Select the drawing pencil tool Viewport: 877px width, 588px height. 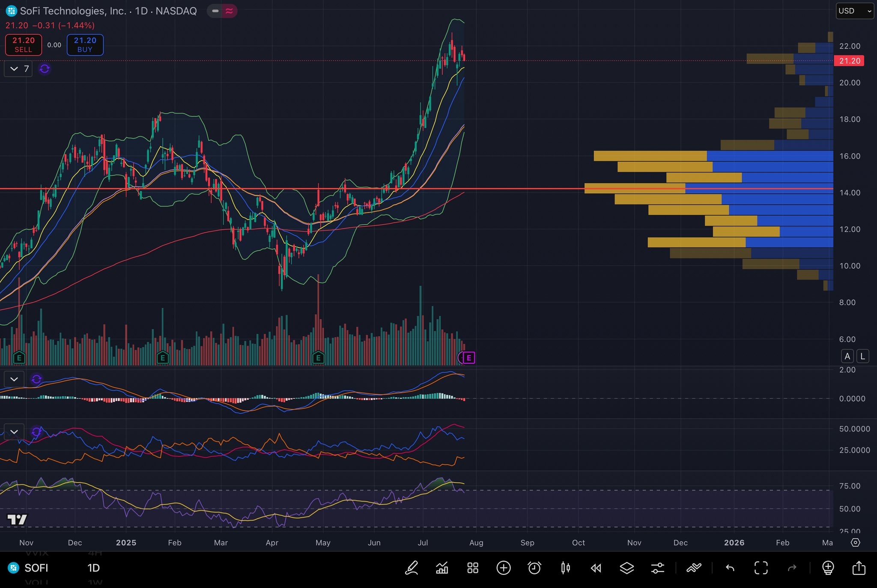point(412,568)
